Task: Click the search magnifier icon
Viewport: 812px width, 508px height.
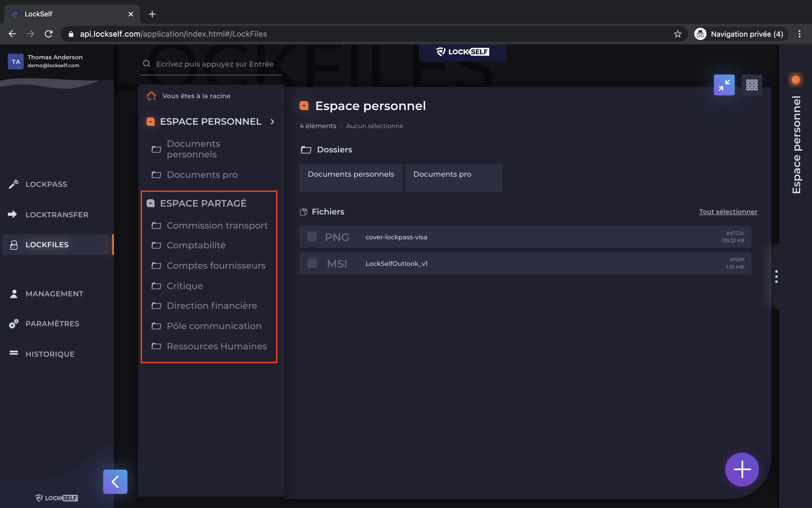Action: tap(146, 63)
